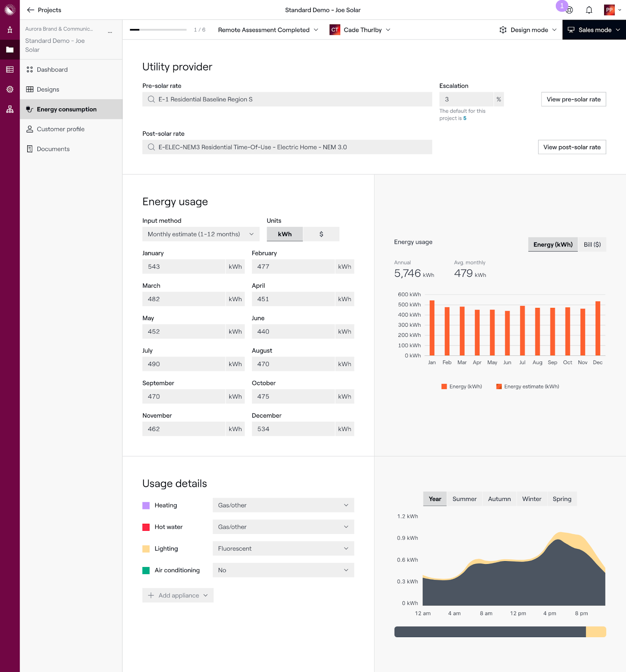
Task: Click View pre-solar rate button
Action: 574,100
